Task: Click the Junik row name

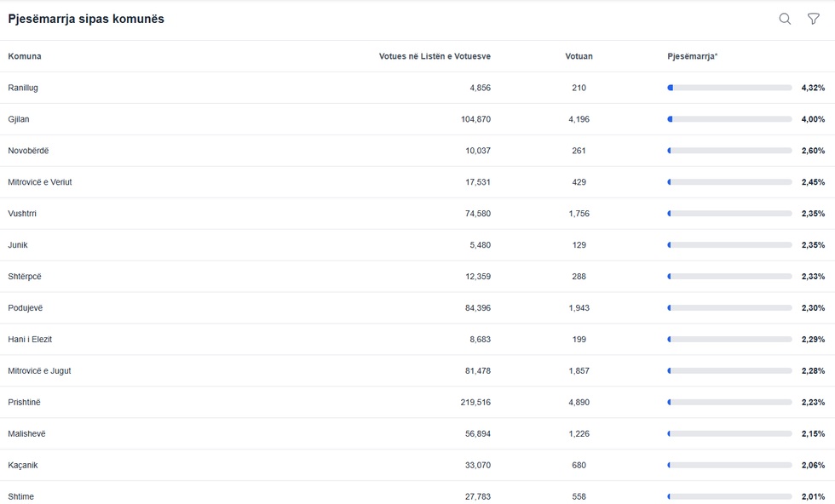Action: pos(18,245)
